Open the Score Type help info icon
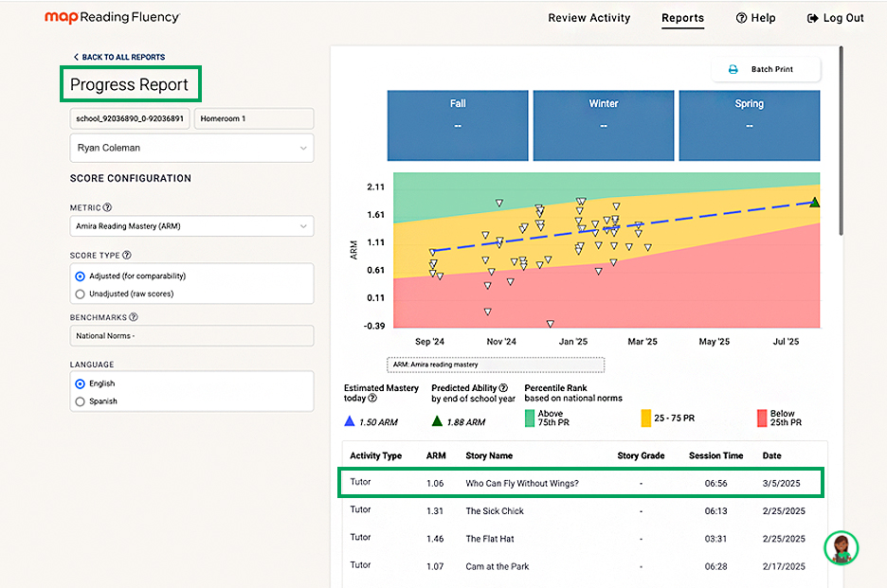The image size is (887, 588). click(127, 255)
